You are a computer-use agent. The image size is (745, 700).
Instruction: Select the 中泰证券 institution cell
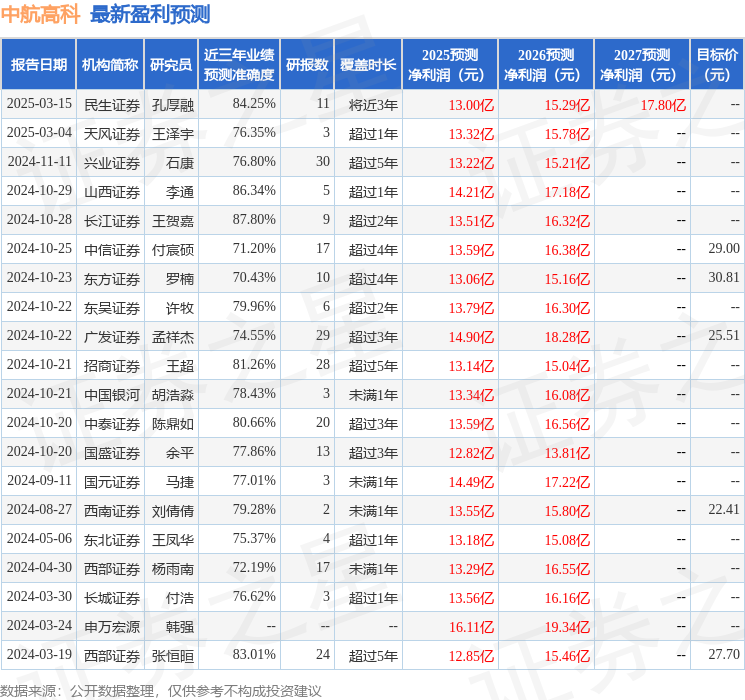tap(112, 424)
